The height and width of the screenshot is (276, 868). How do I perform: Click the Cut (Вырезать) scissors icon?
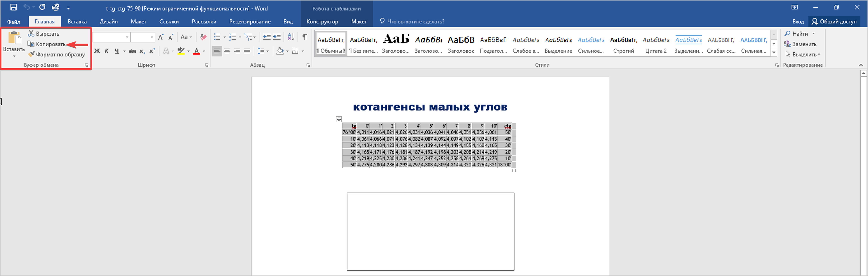(31, 33)
